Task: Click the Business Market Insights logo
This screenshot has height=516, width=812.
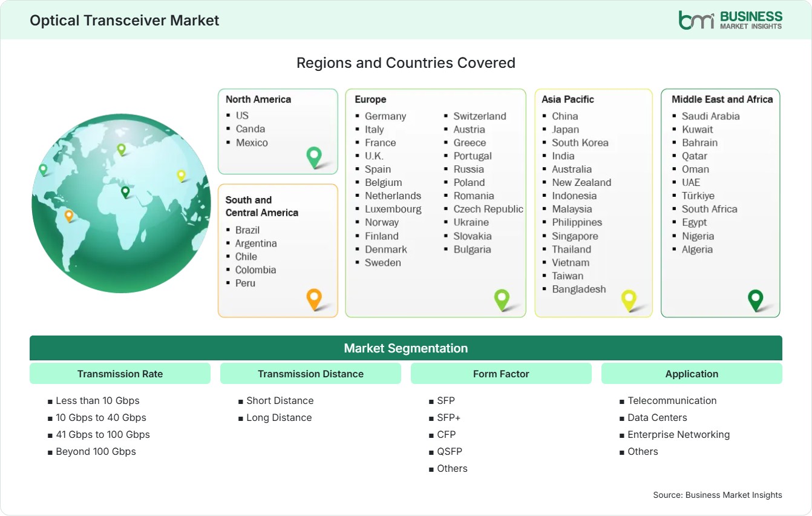Action: point(730,20)
